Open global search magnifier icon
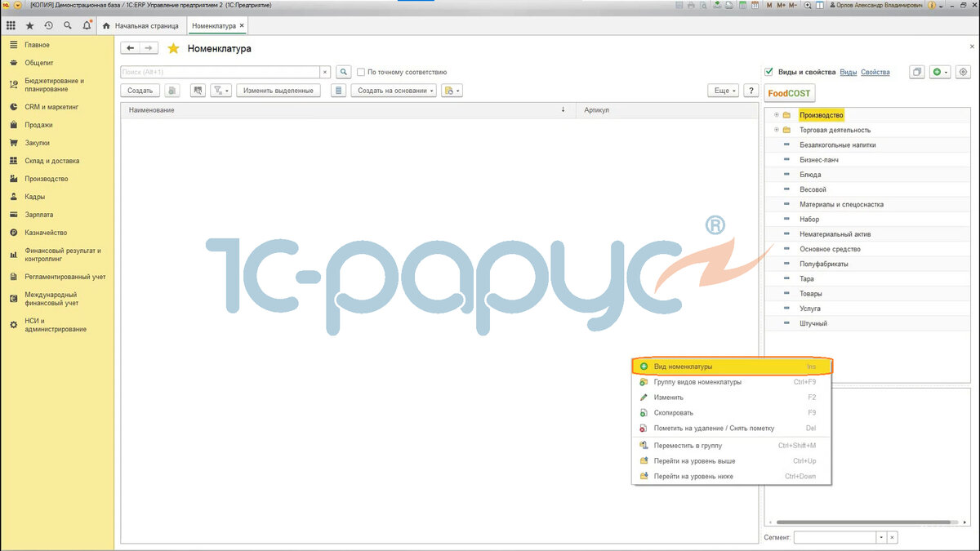Screen dimensions: 980x551 [x=67, y=26]
